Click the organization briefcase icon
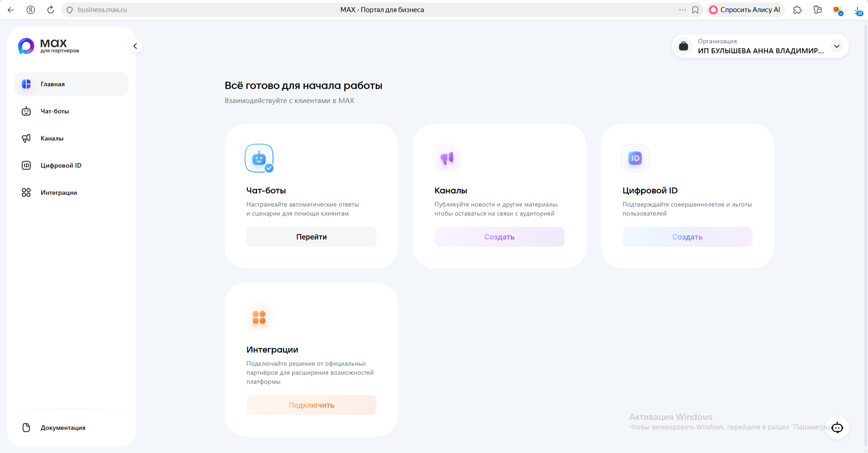Viewport: 868px width, 453px height. pos(684,46)
